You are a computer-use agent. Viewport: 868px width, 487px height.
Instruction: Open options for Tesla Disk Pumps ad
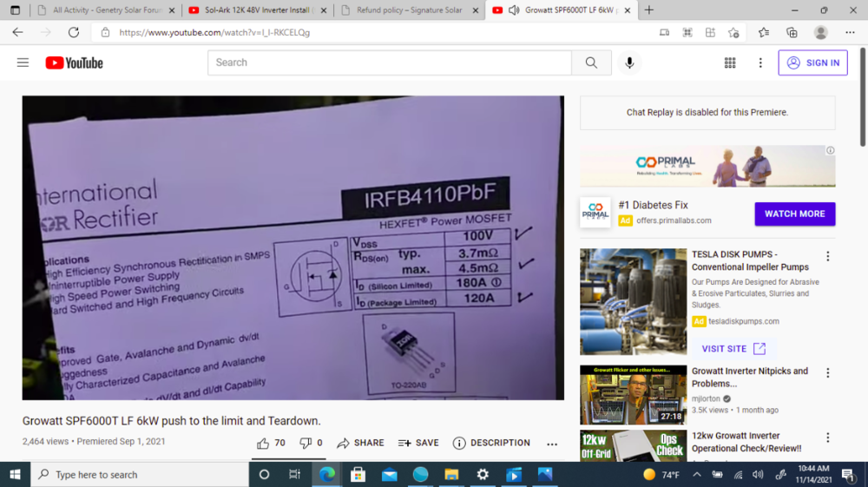click(827, 256)
